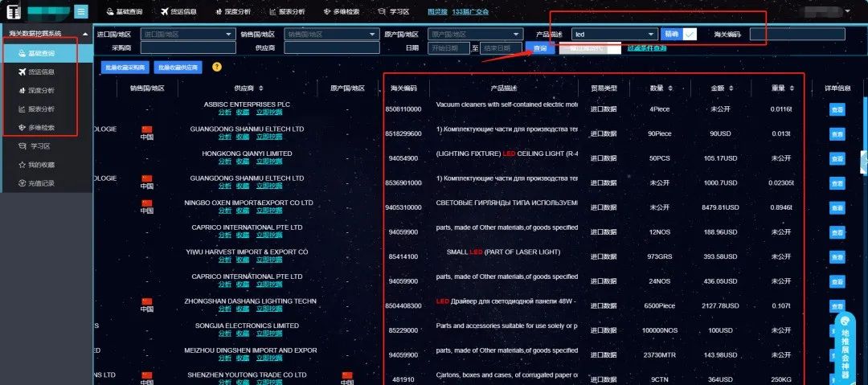Click 立即挖掘 under SONGJIA ELECTRONICS LIMITED

pyautogui.click(x=269, y=334)
